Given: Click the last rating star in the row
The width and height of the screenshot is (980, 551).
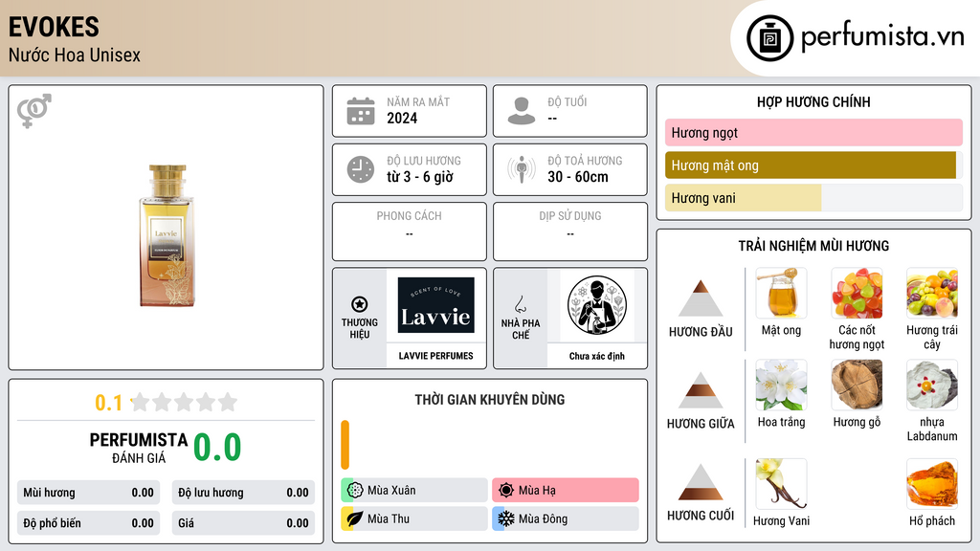Looking at the screenshot, I should [x=228, y=402].
